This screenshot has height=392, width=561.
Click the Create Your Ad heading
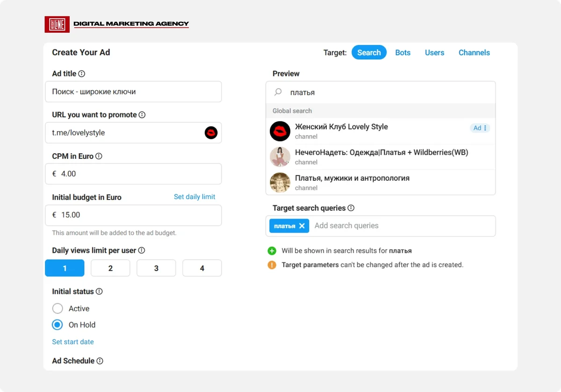pos(81,52)
